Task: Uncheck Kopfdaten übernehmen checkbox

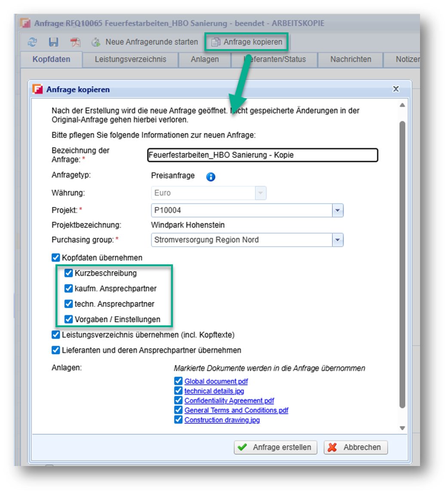Action: 56,258
